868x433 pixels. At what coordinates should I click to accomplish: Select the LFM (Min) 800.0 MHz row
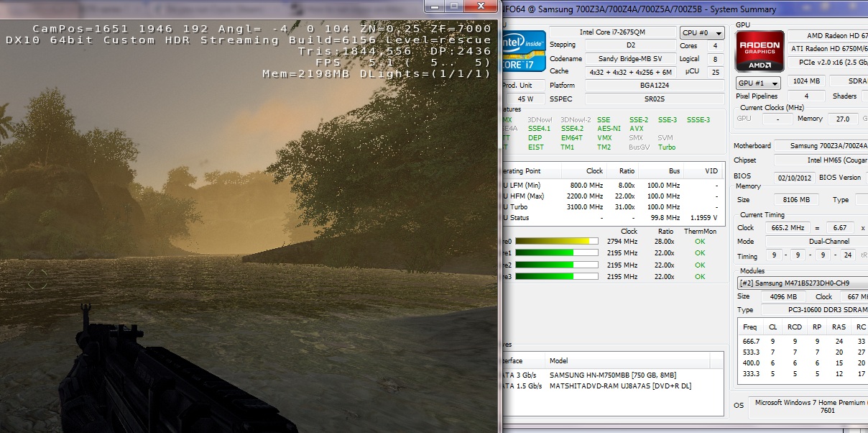click(611, 186)
